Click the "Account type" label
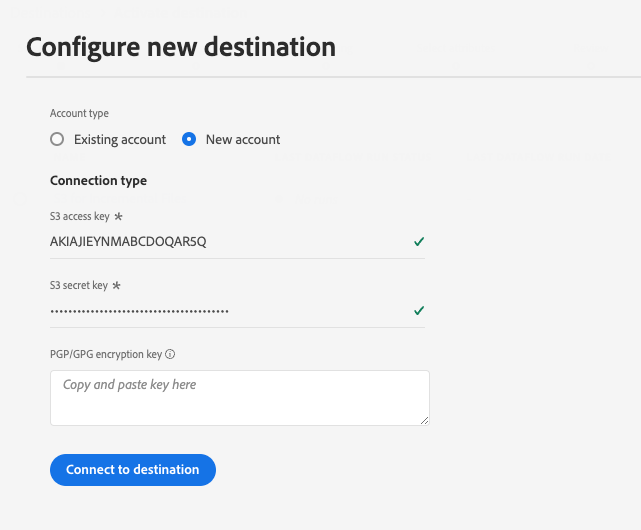Image resolution: width=641 pixels, height=530 pixels. pos(79,114)
